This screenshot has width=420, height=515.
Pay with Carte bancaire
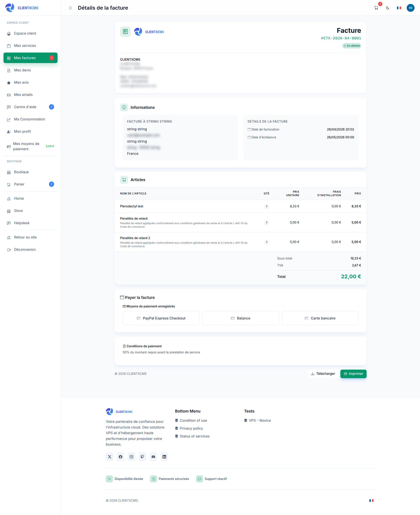pyautogui.click(x=320, y=318)
